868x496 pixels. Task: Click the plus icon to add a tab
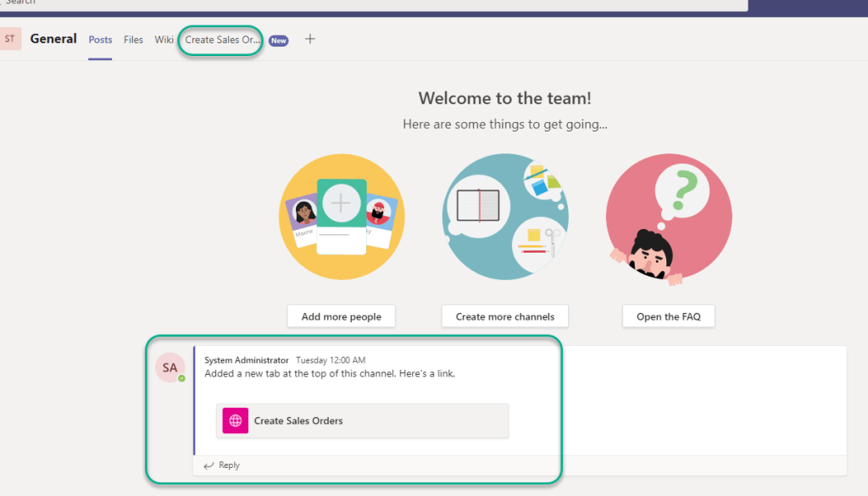coord(310,39)
